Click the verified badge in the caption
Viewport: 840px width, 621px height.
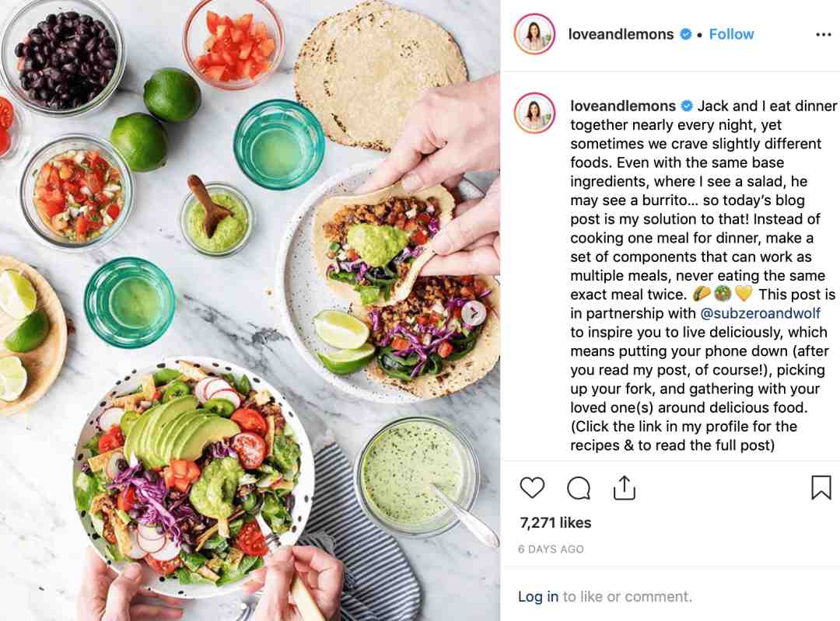click(686, 106)
